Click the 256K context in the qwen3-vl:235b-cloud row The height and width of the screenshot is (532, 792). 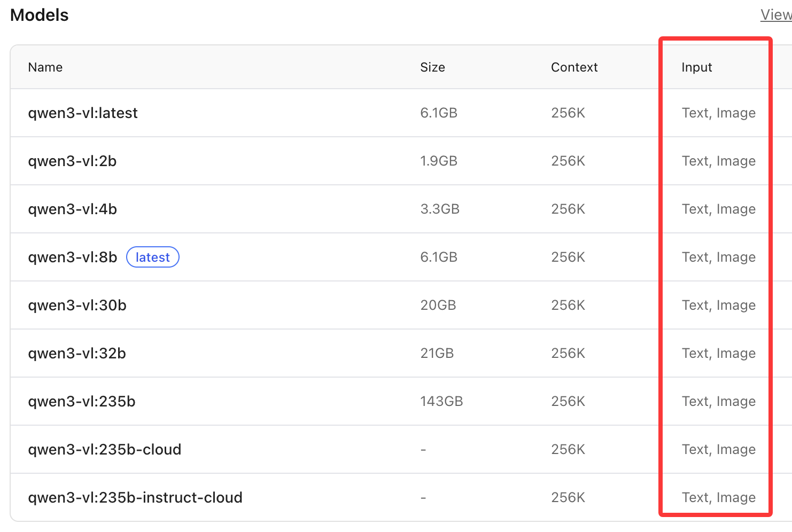tap(568, 450)
